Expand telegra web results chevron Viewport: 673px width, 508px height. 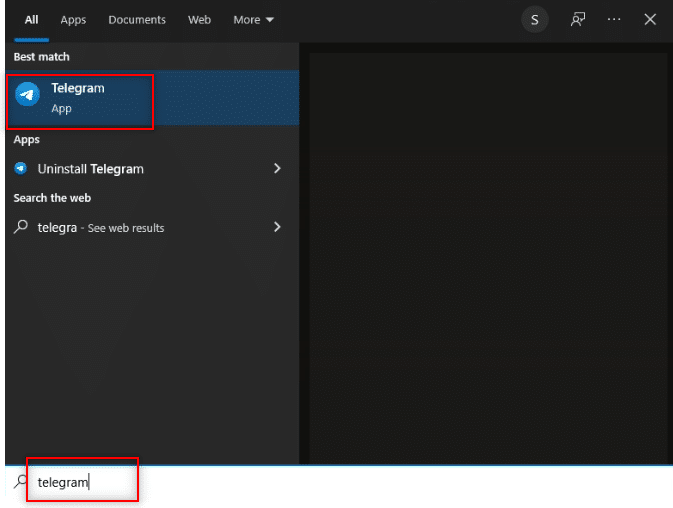pos(277,227)
